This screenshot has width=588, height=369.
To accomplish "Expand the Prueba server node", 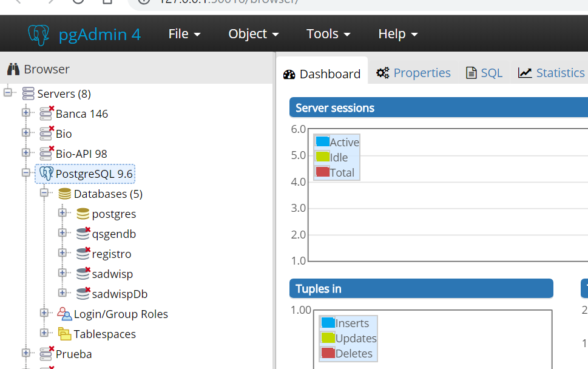I will pos(26,353).
